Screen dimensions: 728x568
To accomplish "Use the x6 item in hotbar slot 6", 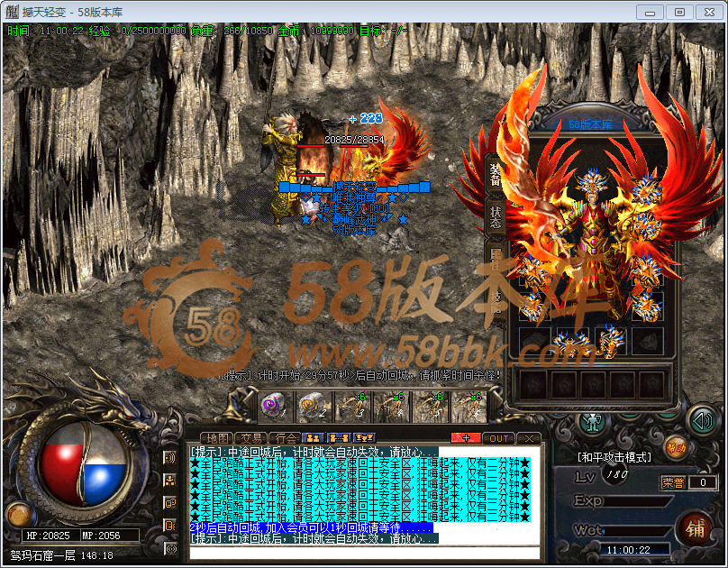I will point(468,406).
